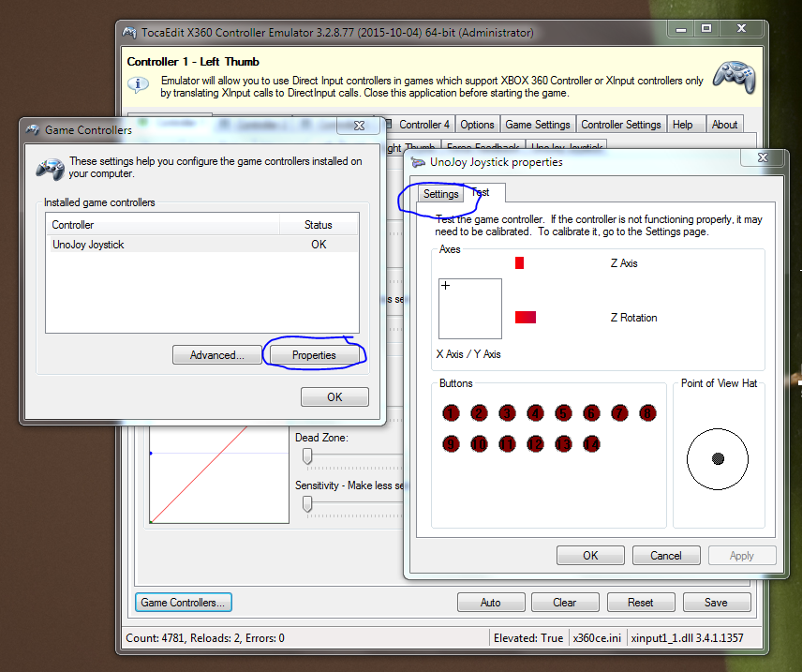Click the Save button
The image size is (802, 672).
tap(716, 603)
